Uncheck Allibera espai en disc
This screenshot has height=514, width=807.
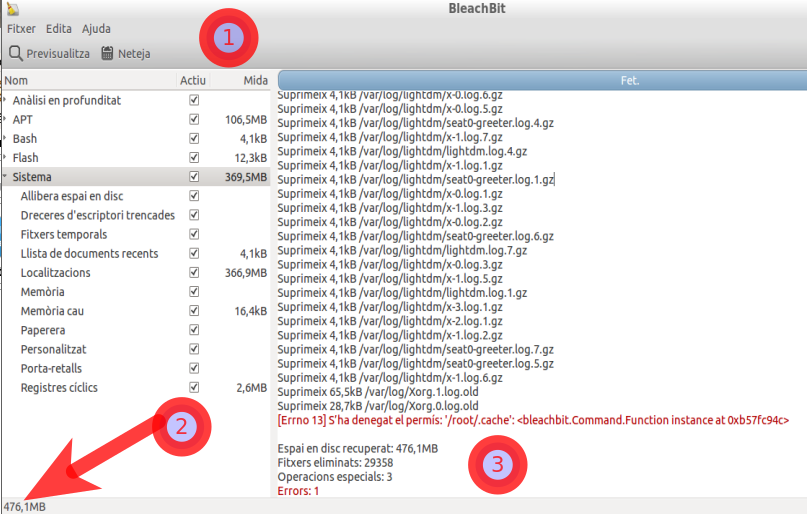(194, 196)
